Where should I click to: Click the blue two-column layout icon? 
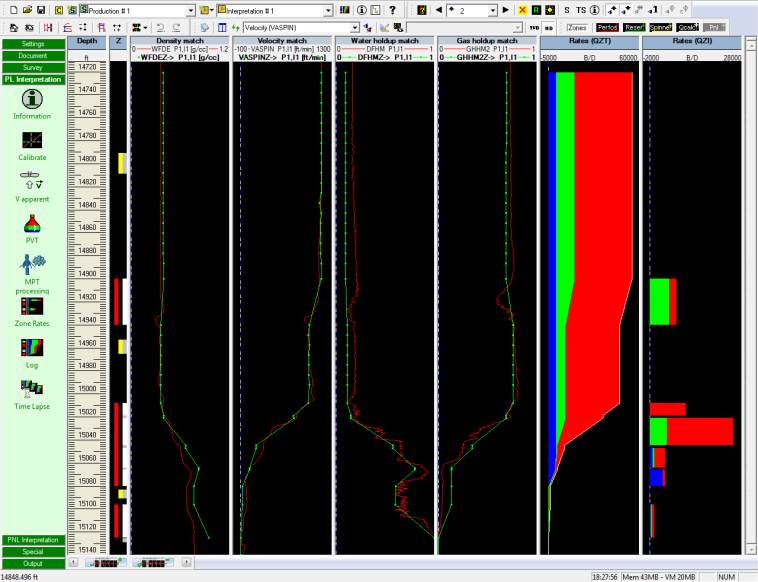[x=222, y=28]
